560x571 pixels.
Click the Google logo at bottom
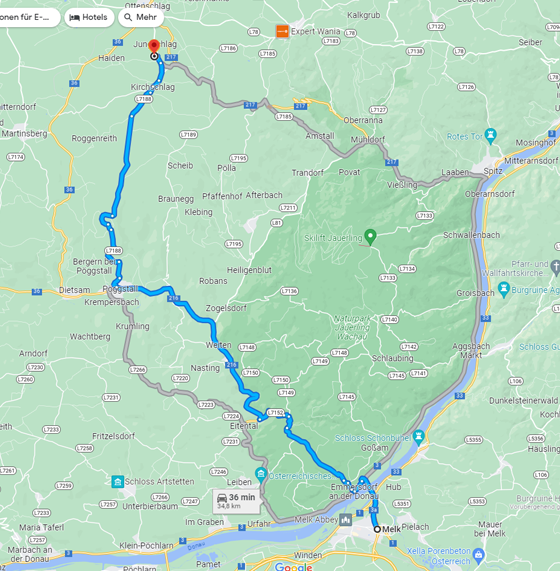pyautogui.click(x=293, y=566)
